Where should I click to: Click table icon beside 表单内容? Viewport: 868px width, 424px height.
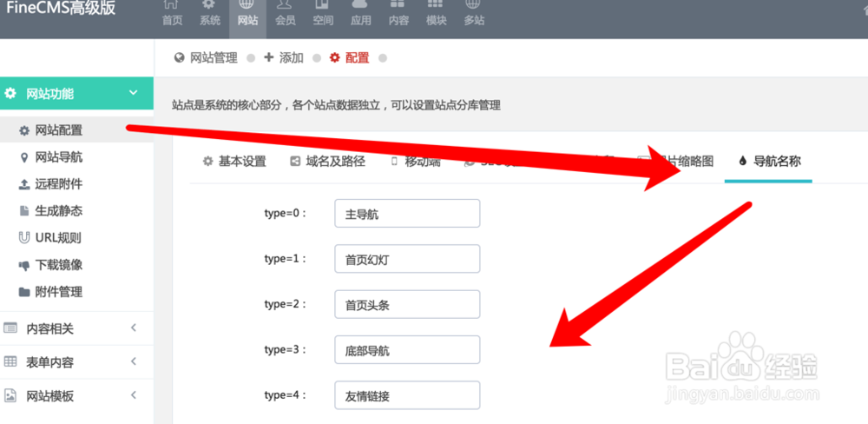(x=10, y=362)
